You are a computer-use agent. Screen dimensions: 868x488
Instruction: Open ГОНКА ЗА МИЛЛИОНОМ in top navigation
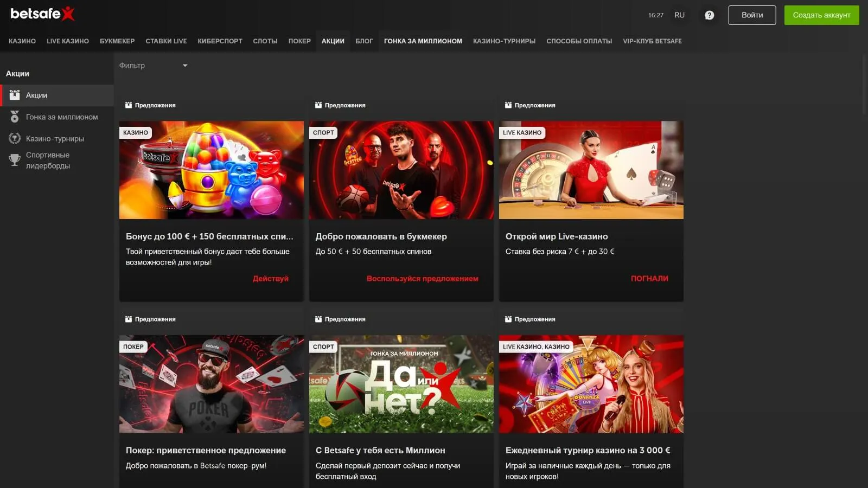(423, 41)
